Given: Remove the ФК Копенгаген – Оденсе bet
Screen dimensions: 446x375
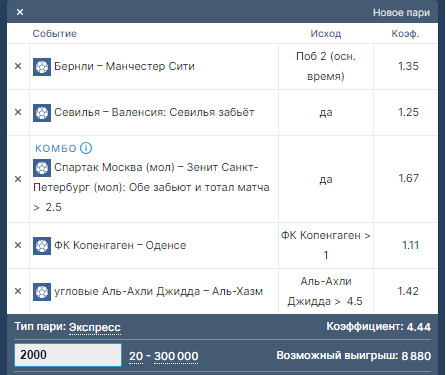Looking at the screenshot, I should 18,245.
